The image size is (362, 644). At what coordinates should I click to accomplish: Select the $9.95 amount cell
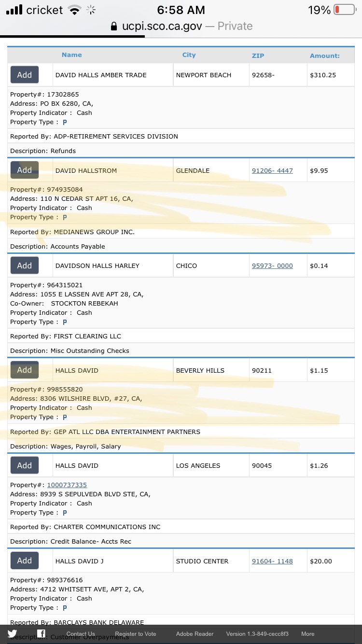(331, 170)
